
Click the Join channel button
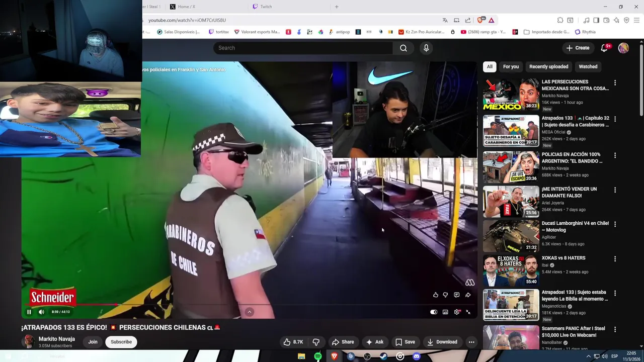[x=93, y=342]
